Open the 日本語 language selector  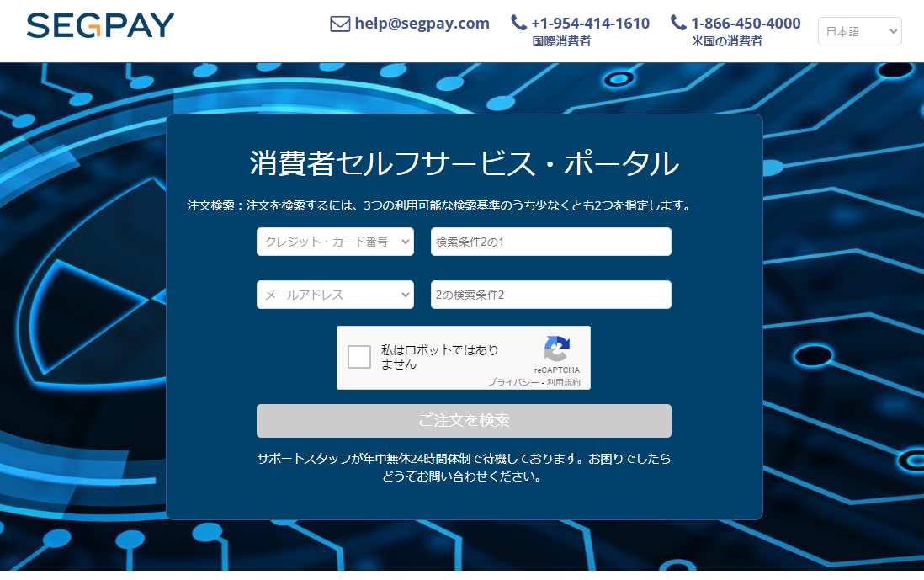click(x=859, y=30)
